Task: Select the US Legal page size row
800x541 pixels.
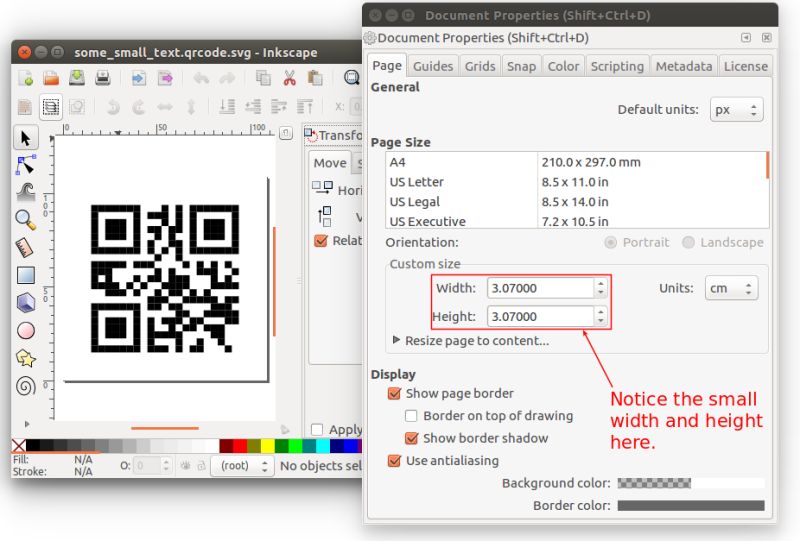Action: (x=576, y=202)
